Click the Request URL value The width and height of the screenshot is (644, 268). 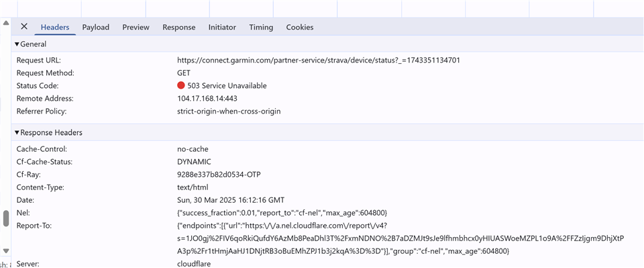click(319, 60)
